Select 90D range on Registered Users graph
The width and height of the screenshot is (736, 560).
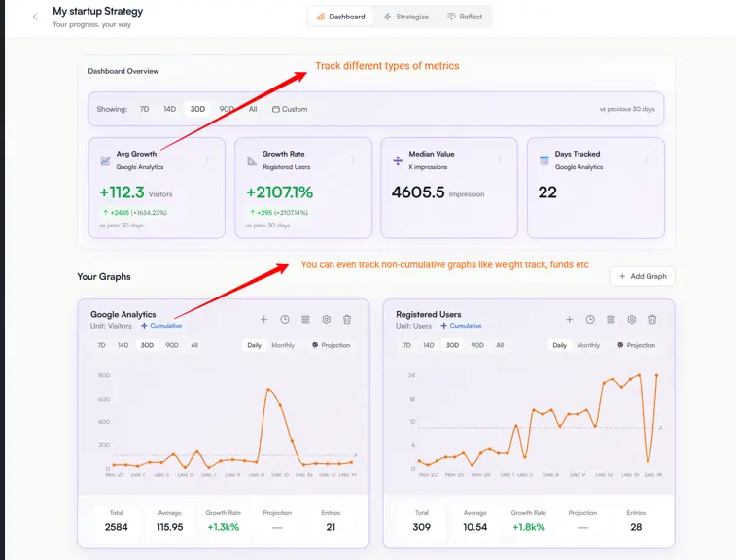[477, 345]
